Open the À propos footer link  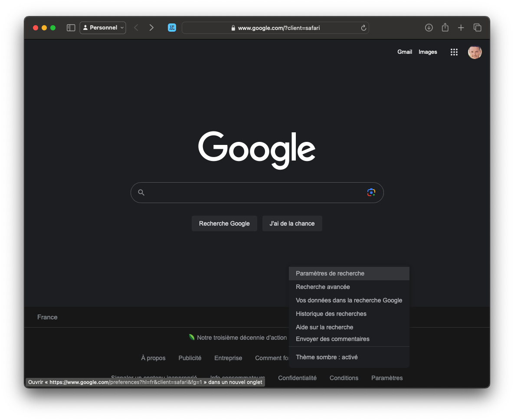153,358
